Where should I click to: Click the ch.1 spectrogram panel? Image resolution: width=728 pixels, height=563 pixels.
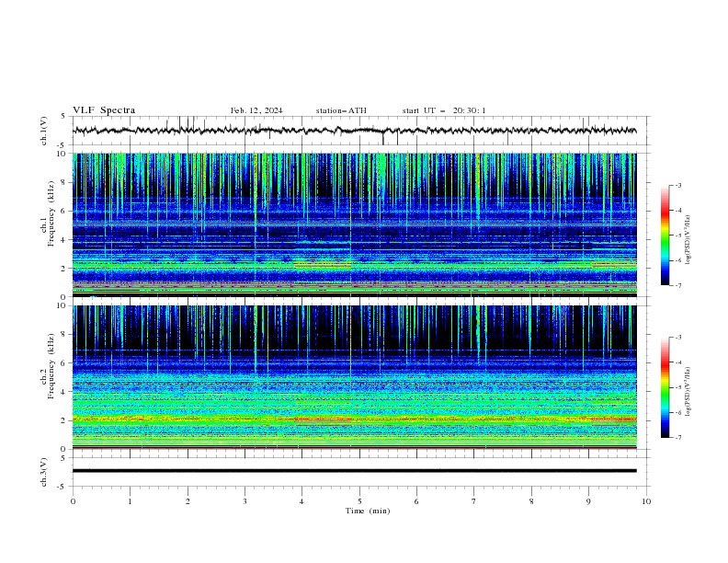tap(354, 224)
